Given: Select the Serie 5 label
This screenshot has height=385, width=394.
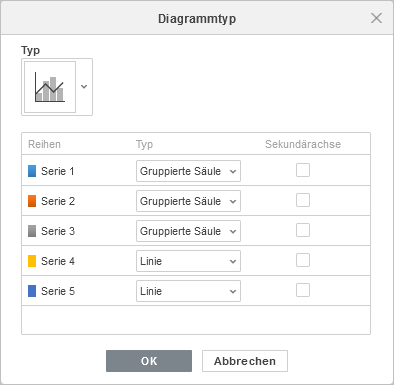Looking at the screenshot, I should (58, 291).
